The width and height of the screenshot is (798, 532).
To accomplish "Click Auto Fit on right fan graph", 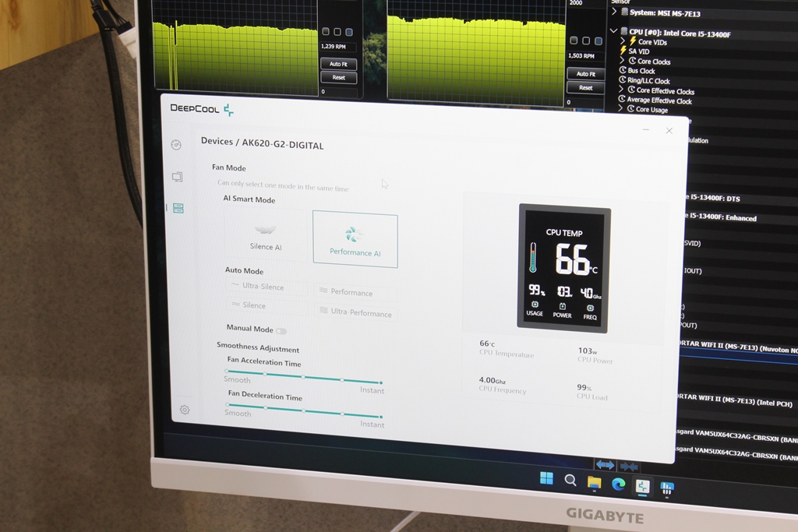I will (586, 74).
